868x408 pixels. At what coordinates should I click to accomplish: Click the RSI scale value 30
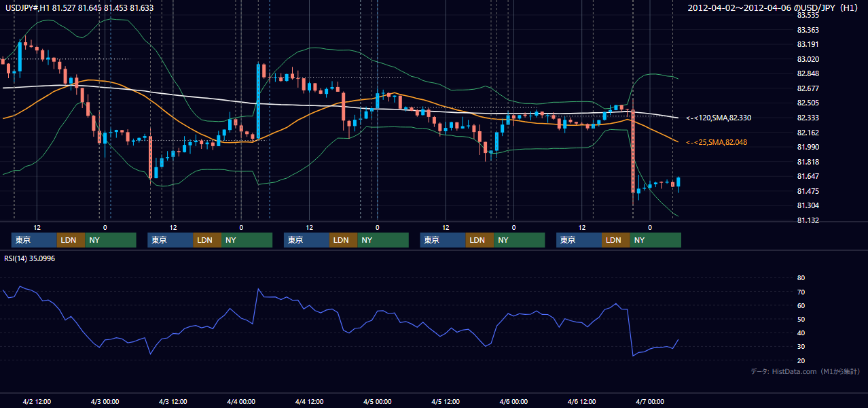801,346
